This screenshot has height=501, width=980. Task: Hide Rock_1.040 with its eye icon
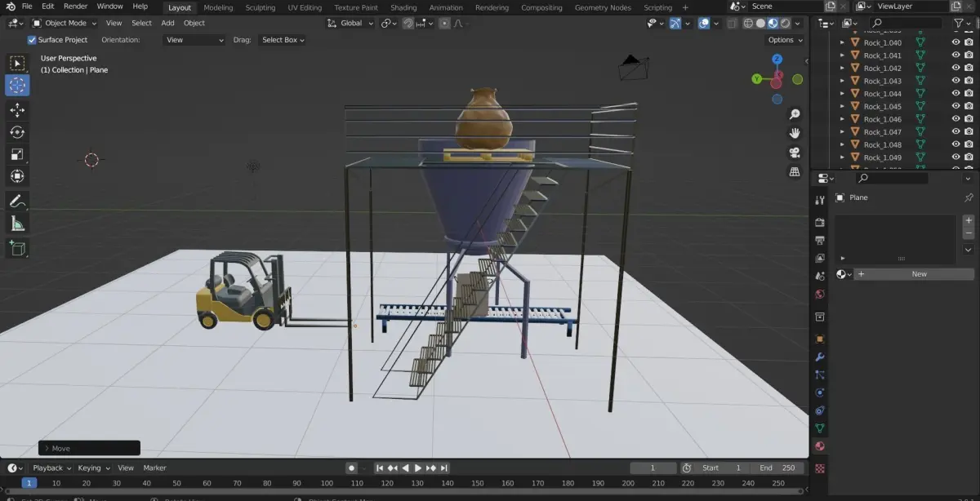click(x=955, y=42)
